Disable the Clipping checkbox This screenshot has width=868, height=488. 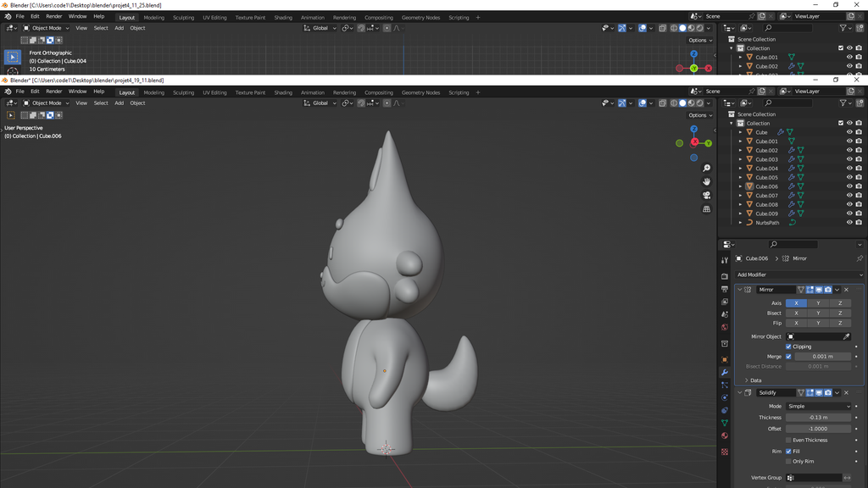788,347
